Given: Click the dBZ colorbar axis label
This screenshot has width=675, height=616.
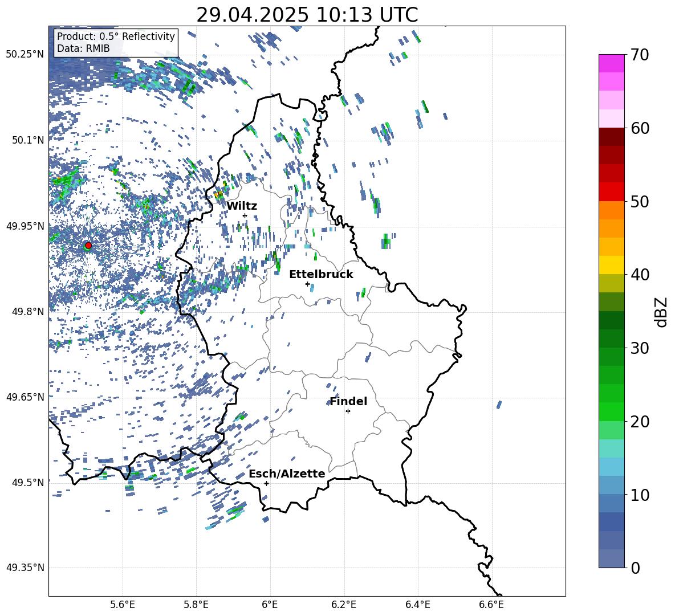Looking at the screenshot, I should coord(662,312).
